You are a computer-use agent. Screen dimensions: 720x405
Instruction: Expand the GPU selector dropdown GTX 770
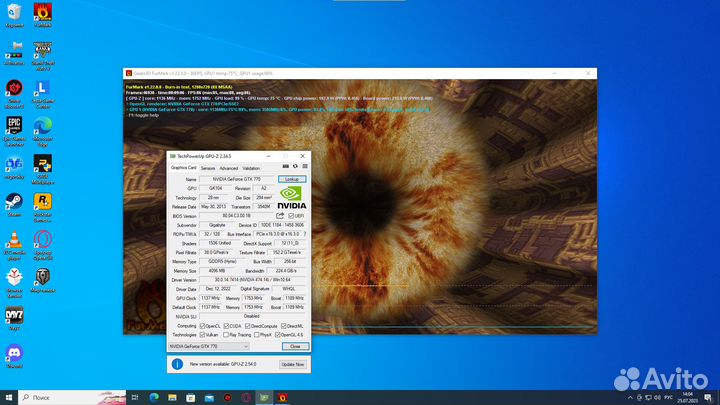(x=208, y=346)
